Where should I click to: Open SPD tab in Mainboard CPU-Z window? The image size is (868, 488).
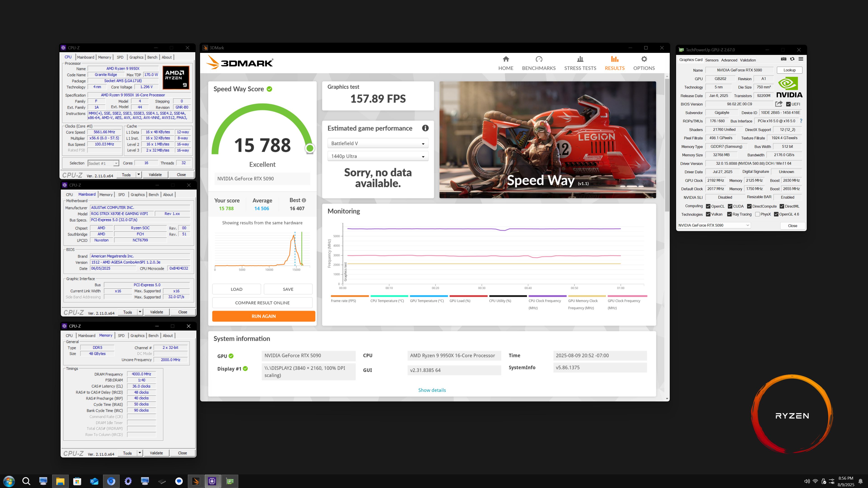click(121, 195)
